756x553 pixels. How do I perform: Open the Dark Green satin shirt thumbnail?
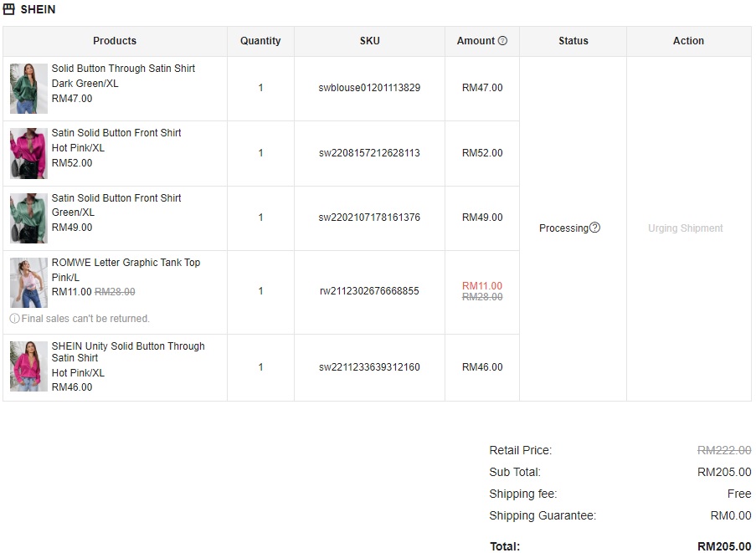[28, 88]
